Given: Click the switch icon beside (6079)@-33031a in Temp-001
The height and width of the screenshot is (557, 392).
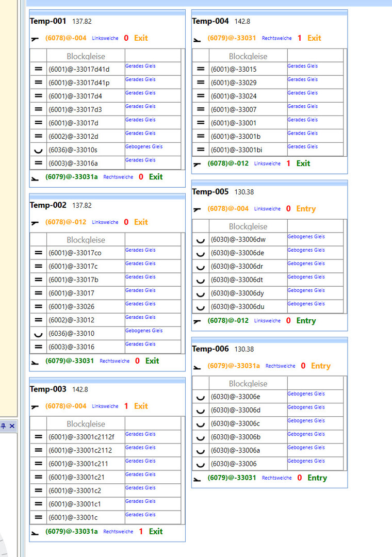Looking at the screenshot, I should [x=35, y=178].
